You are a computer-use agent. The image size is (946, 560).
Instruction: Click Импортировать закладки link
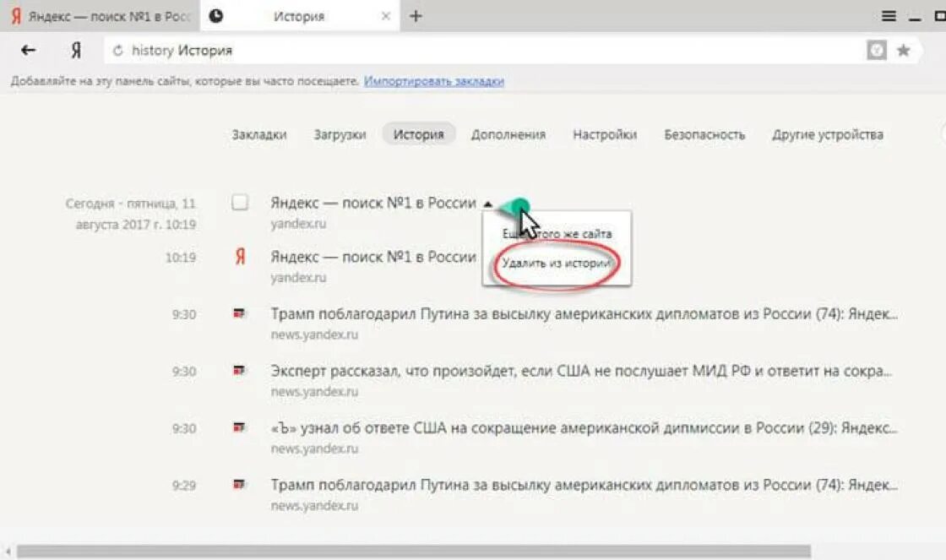coord(434,81)
